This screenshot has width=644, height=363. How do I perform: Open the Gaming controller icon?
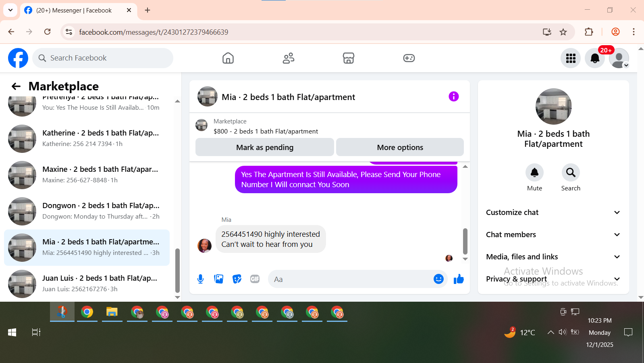[409, 58]
